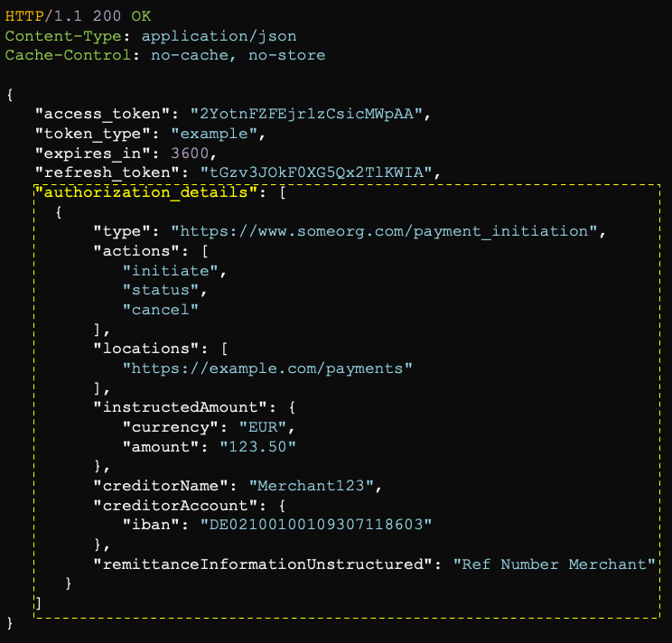
Task: Click the "initiate" action value
Action: (x=170, y=271)
